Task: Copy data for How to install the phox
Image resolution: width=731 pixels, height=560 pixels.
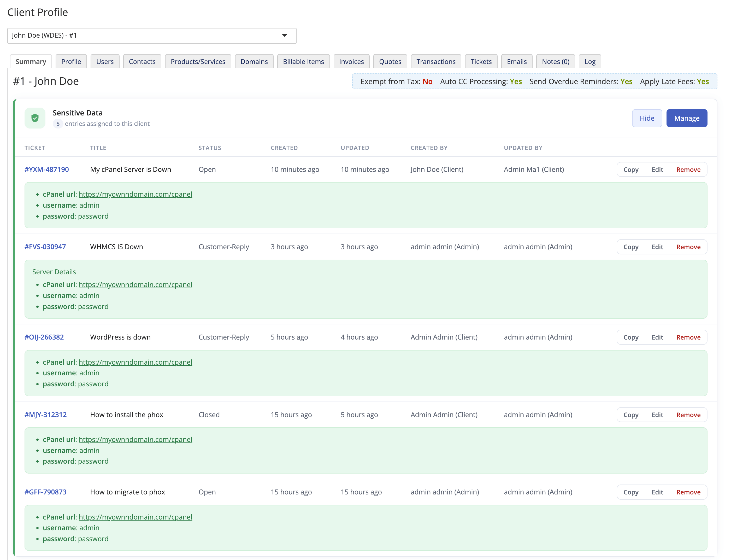Action: coord(631,415)
